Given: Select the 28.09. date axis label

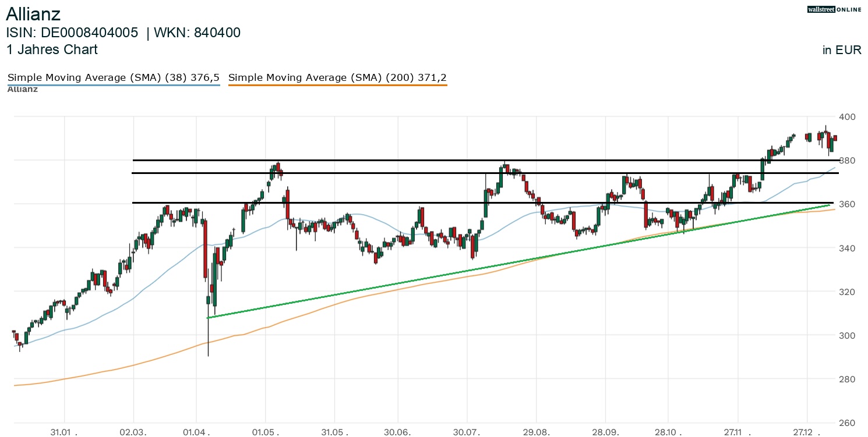Looking at the screenshot, I should 605,432.
